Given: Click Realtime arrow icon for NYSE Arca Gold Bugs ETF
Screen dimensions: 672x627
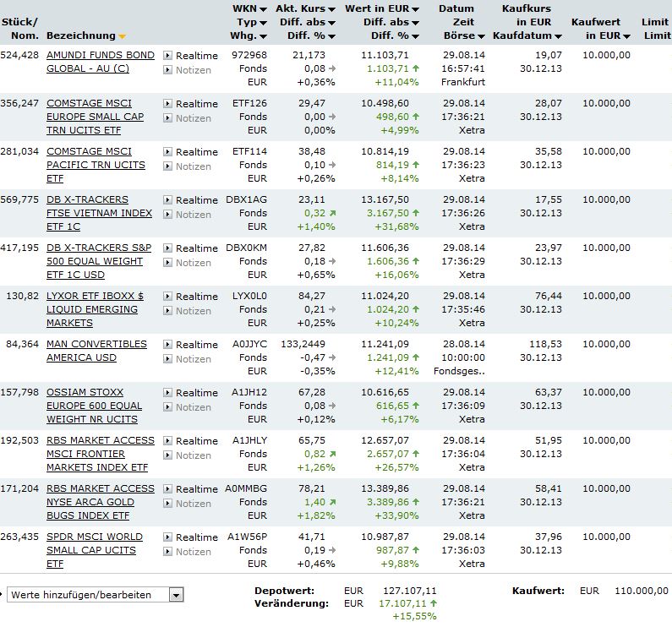Looking at the screenshot, I should [167, 489].
